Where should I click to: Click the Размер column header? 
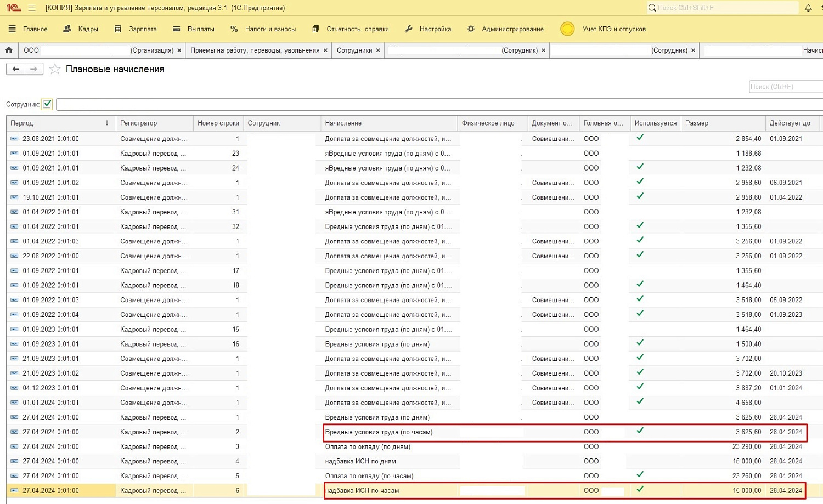(x=697, y=123)
